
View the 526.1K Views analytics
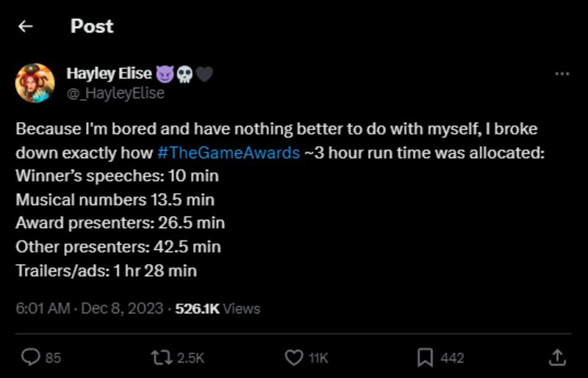(218, 309)
